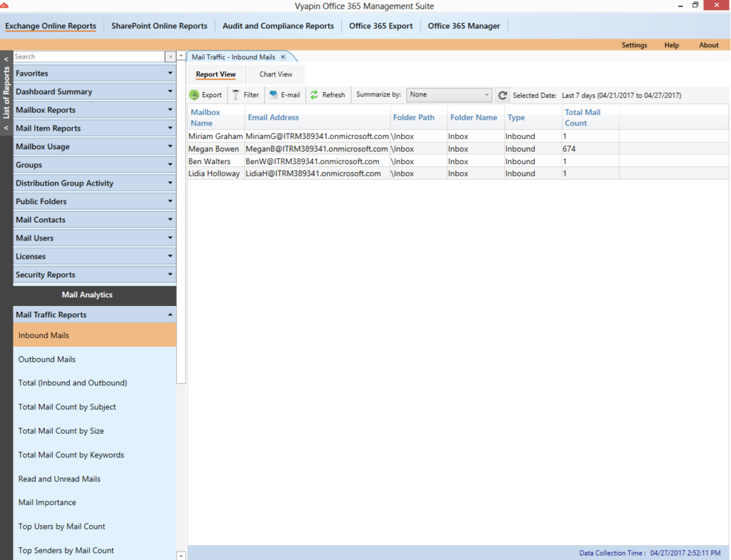Viewport: 731px width, 560px height.
Task: Select Total Mail Count by Subject
Action: [95, 407]
